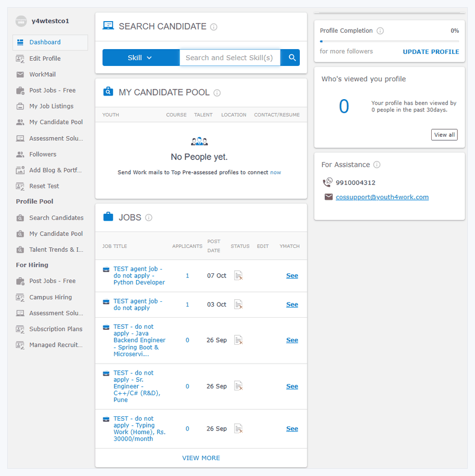This screenshot has width=475, height=476.
Task: Open Java Backend Engineer job title
Action: click(x=139, y=340)
